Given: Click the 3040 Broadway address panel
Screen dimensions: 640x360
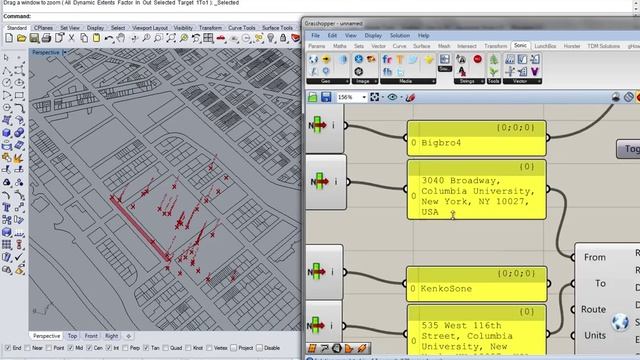Looking at the screenshot, I should click(x=477, y=190).
